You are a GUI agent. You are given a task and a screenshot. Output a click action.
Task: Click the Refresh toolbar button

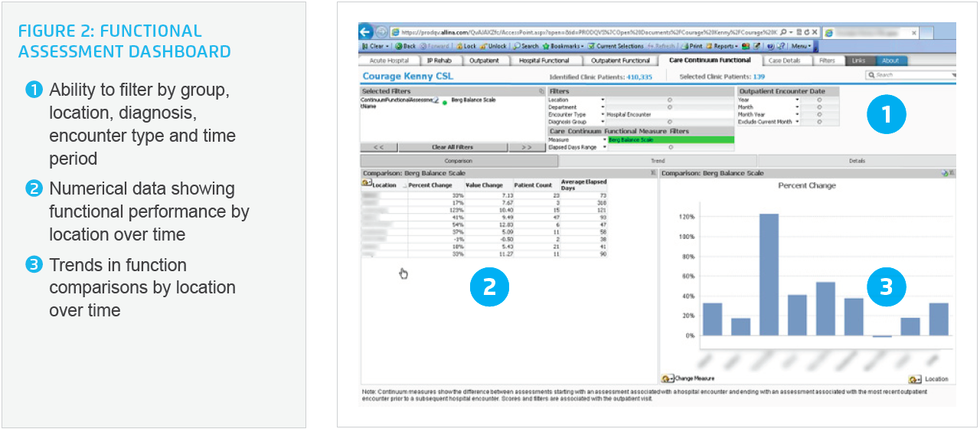tap(661, 46)
